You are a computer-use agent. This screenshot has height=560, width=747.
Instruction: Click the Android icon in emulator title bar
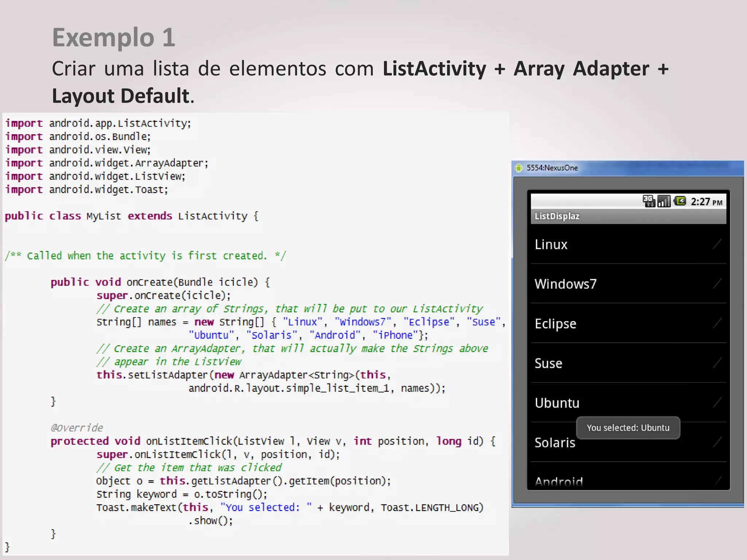pyautogui.click(x=519, y=168)
